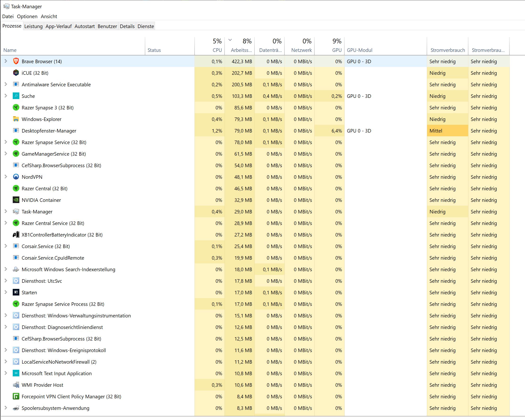Click the XB1ControllerBatteryIndicator icon
Viewport: 525px width, 420px height.
[x=16, y=235]
